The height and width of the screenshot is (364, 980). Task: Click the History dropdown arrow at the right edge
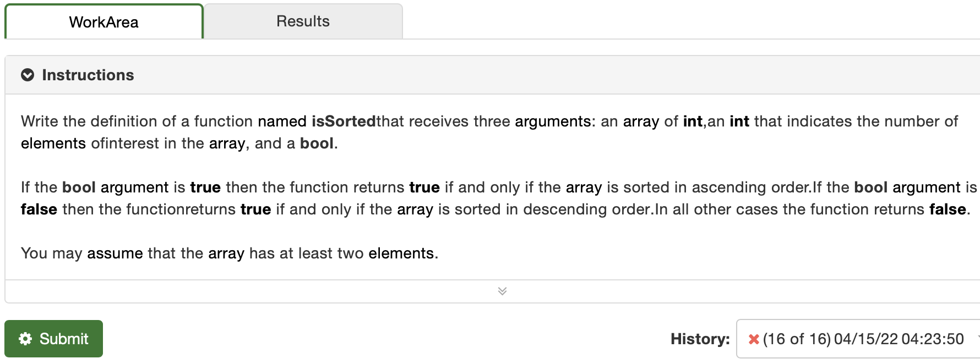pos(977,338)
